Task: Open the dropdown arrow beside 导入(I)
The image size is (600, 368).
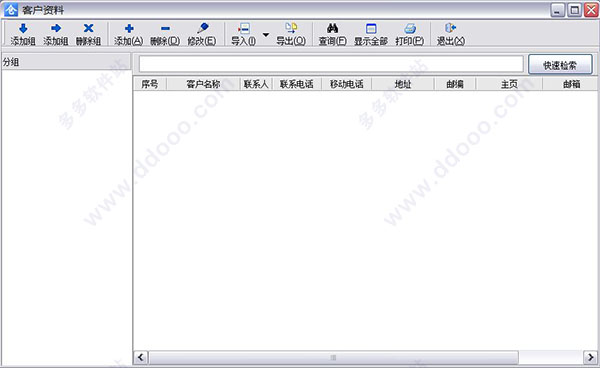Action: click(266, 35)
